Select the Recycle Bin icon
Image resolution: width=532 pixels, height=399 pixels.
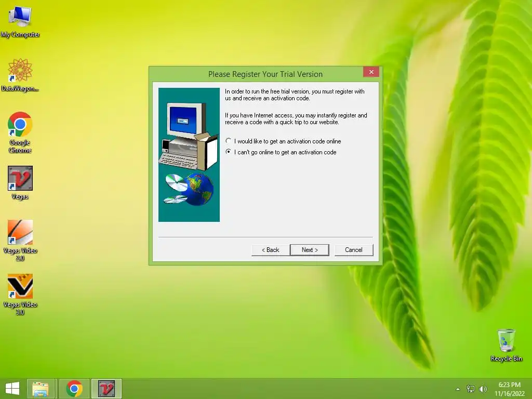click(506, 345)
